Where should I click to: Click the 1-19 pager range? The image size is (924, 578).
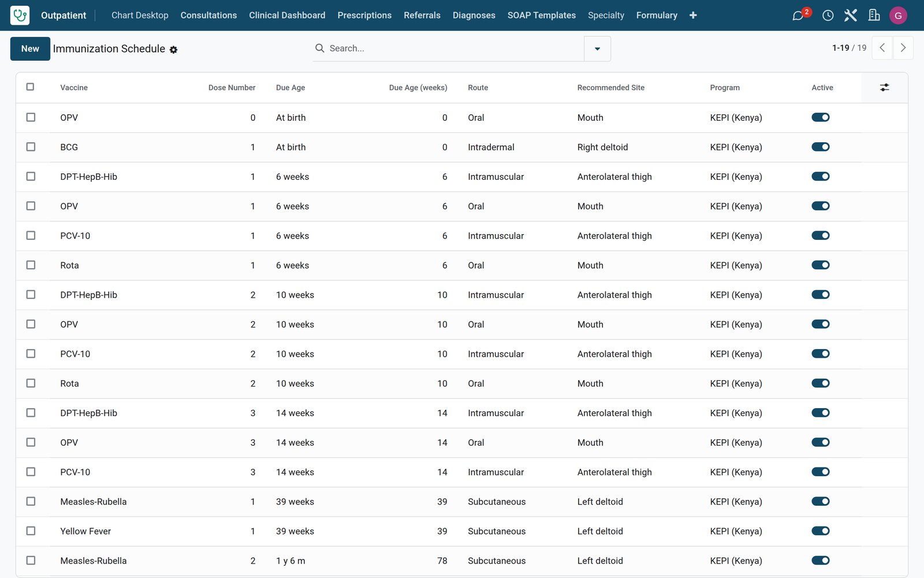tap(840, 48)
